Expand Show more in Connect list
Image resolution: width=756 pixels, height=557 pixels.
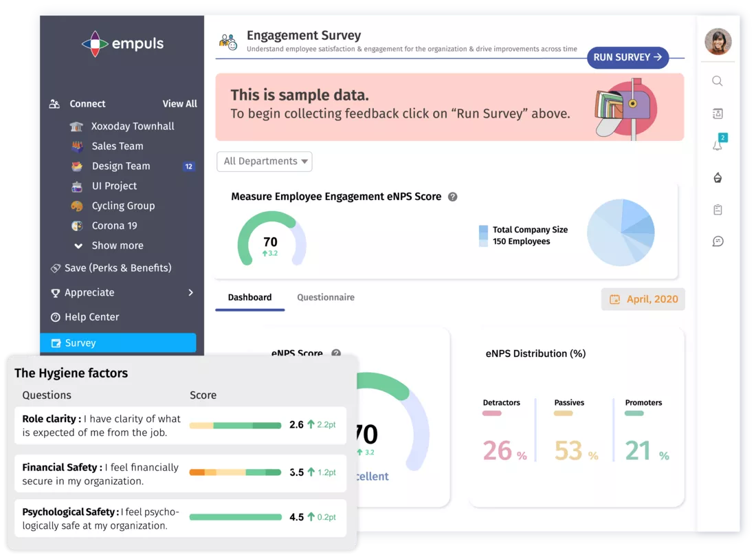pos(117,245)
